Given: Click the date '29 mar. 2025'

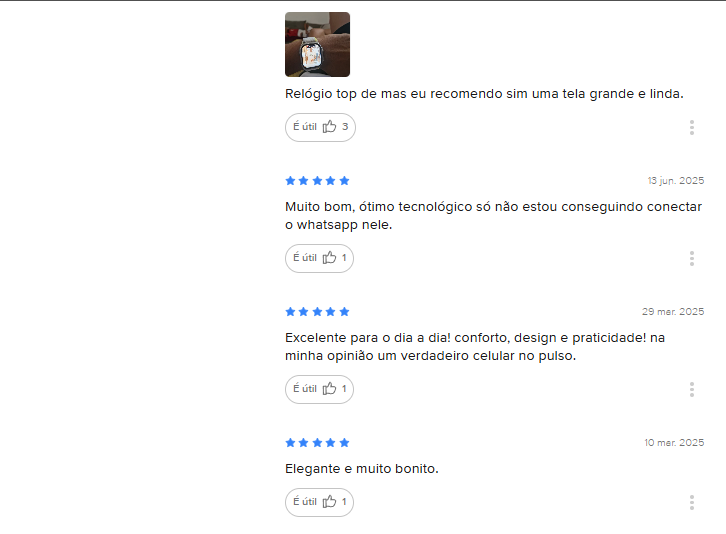Looking at the screenshot, I should click(x=673, y=312).
